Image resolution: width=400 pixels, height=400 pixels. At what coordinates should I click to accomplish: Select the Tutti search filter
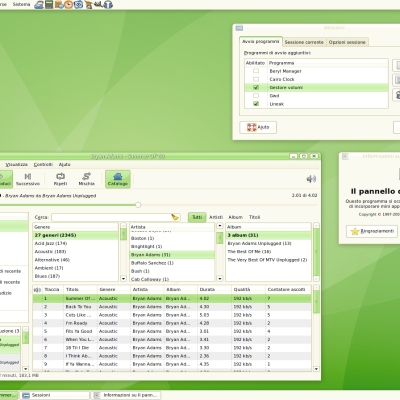click(x=197, y=217)
